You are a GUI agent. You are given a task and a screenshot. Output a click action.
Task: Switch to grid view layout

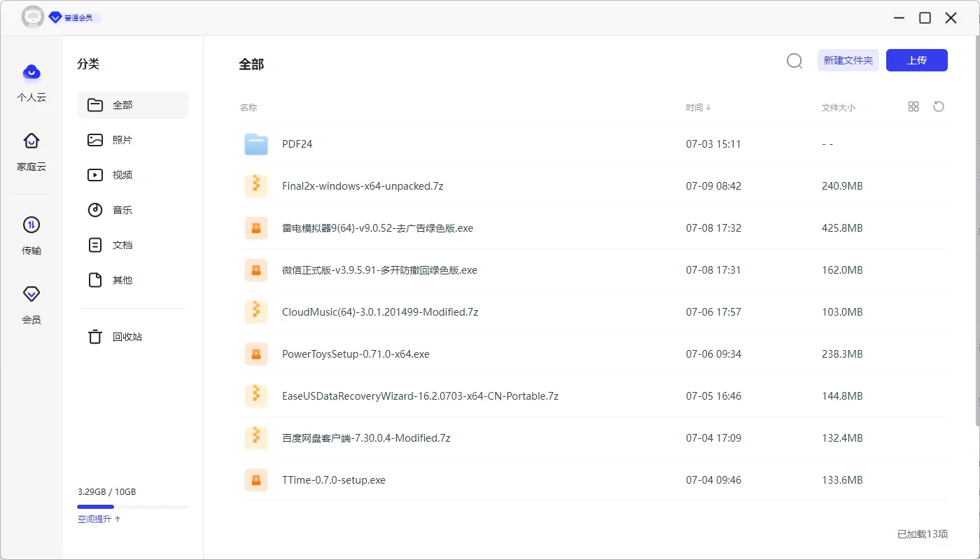point(913,106)
